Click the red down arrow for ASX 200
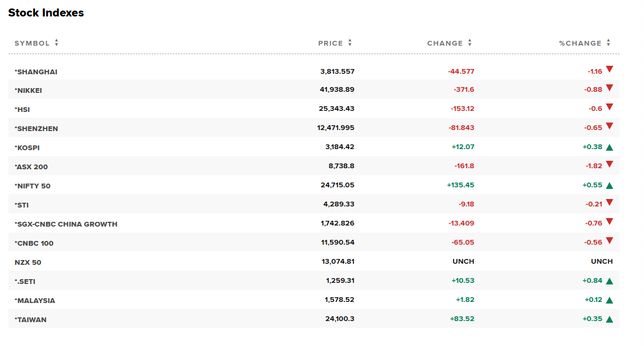The image size is (644, 346). coord(610,165)
